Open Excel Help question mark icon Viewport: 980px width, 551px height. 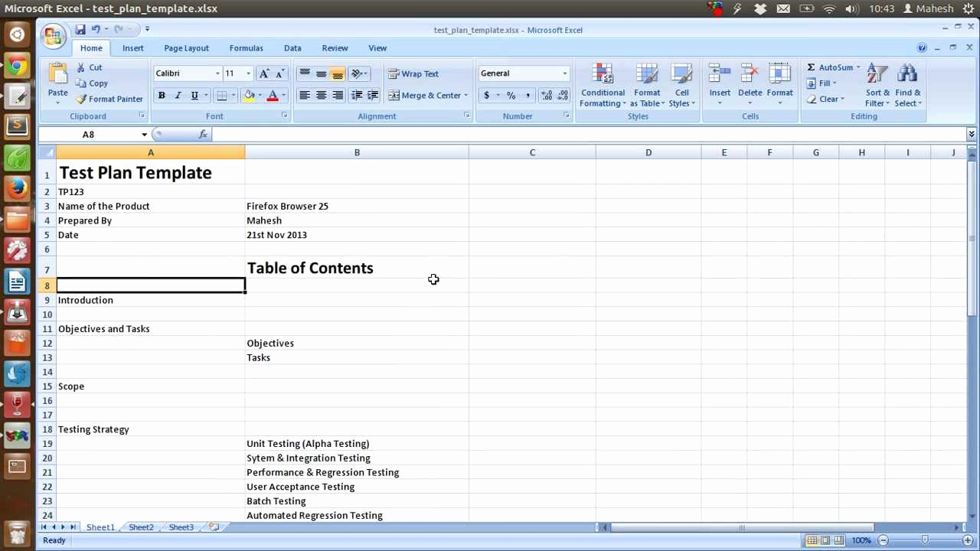(x=922, y=47)
